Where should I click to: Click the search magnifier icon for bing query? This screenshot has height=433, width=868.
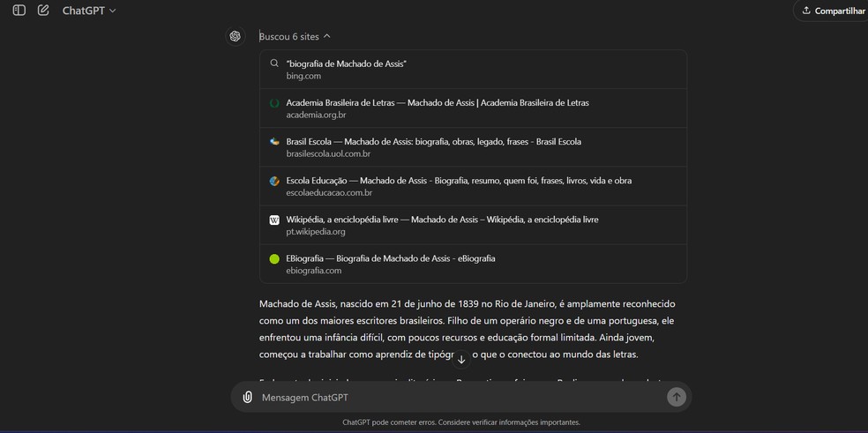(x=274, y=63)
